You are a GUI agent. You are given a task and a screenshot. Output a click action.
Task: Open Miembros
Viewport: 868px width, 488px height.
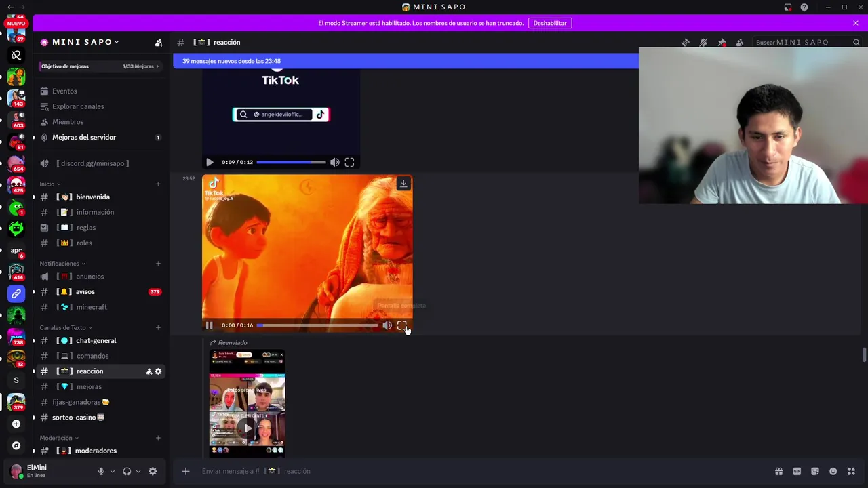tap(100, 122)
